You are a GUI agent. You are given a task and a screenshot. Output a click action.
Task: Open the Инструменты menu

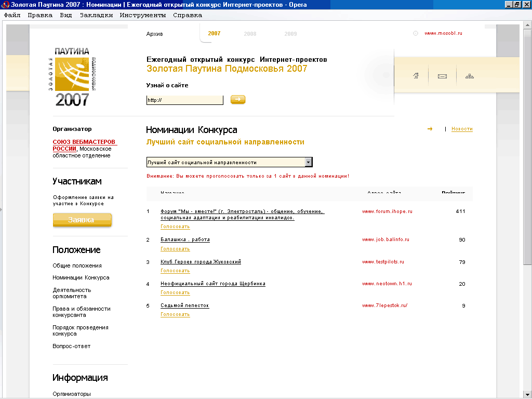(142, 15)
